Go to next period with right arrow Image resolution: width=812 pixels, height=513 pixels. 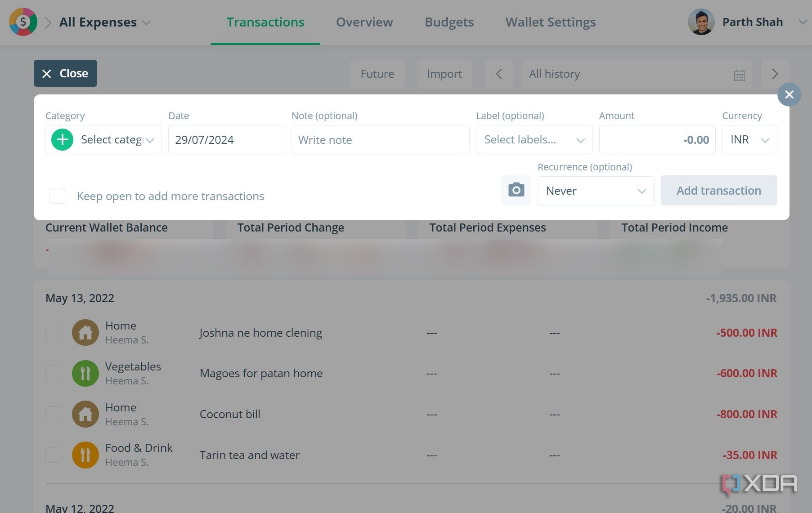click(x=774, y=74)
